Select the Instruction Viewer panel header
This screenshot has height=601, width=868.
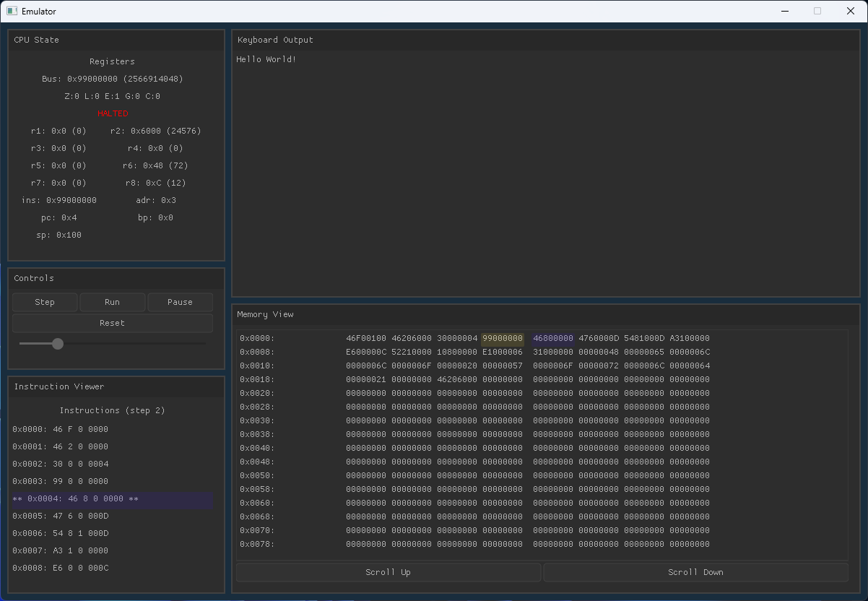[x=116, y=386]
